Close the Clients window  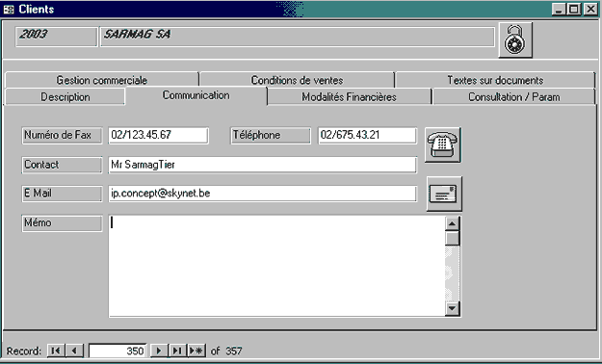pos(590,10)
